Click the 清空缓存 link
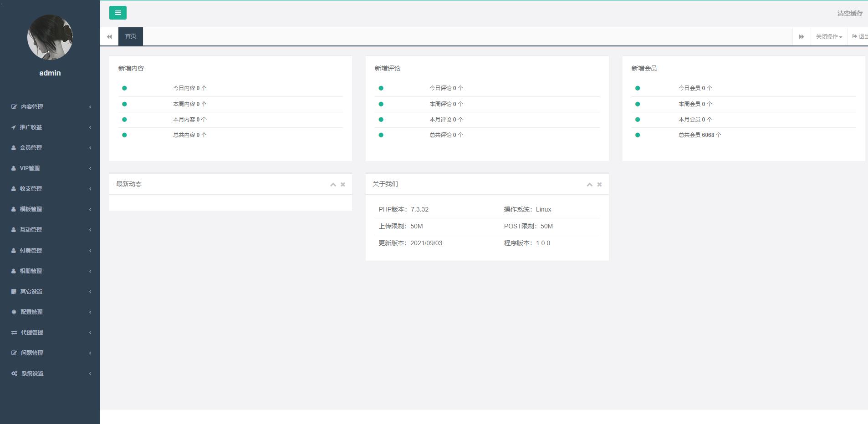868x424 pixels. pos(849,13)
